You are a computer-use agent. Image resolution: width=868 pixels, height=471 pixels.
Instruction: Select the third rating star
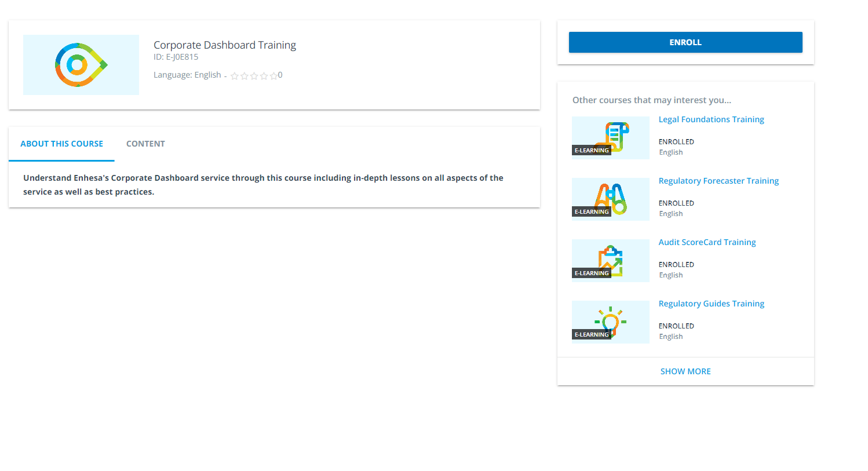254,75
